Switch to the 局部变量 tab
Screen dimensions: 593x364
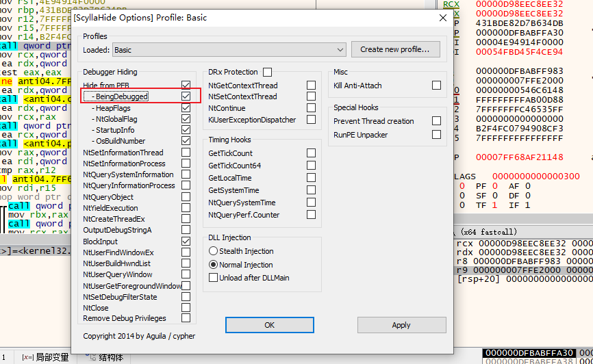[x=45, y=357]
